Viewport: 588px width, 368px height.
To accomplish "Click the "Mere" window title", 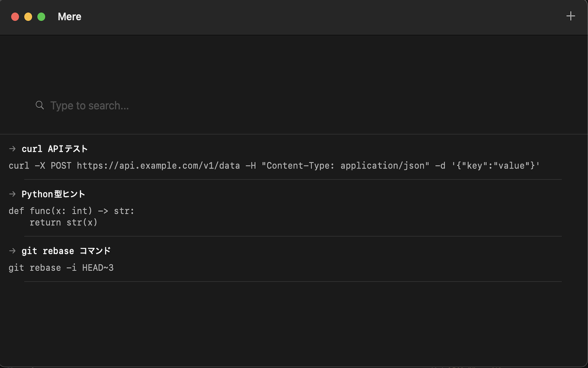I will pyautogui.click(x=69, y=17).
